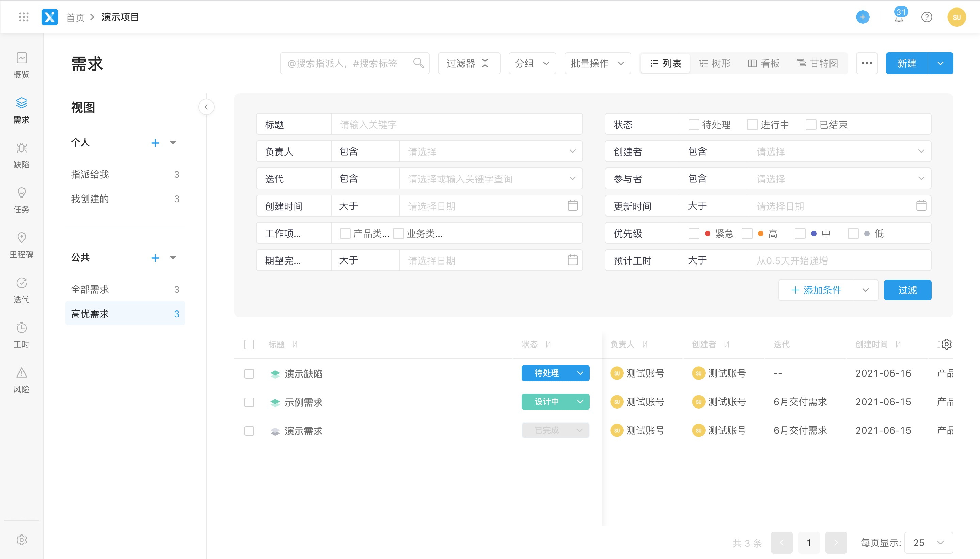Click the 新建 create button

tap(907, 63)
